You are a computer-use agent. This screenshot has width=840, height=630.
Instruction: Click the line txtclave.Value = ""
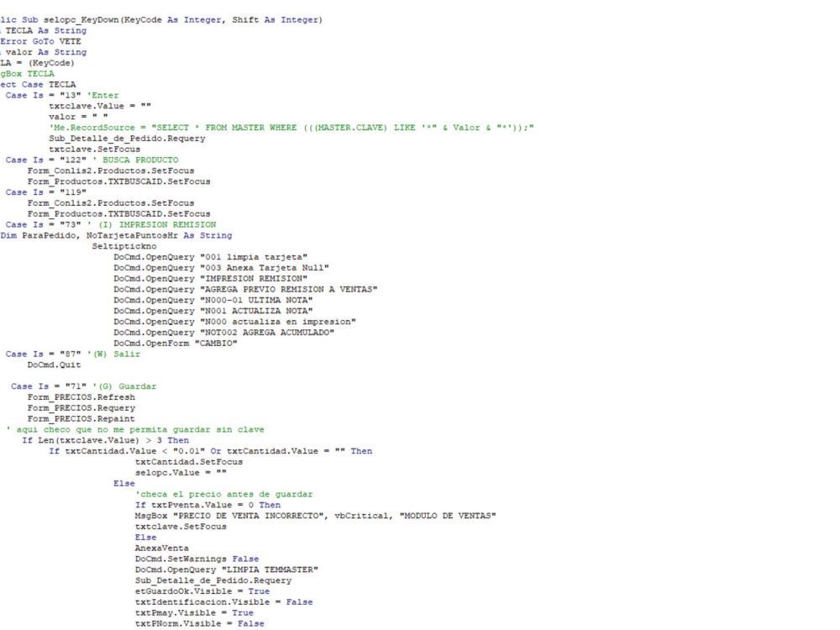pos(100,106)
